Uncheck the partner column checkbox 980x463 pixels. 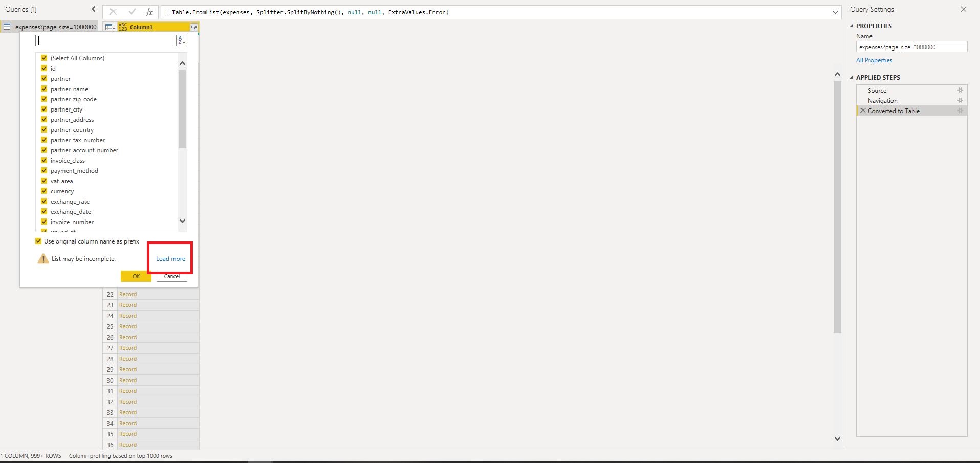click(44, 78)
